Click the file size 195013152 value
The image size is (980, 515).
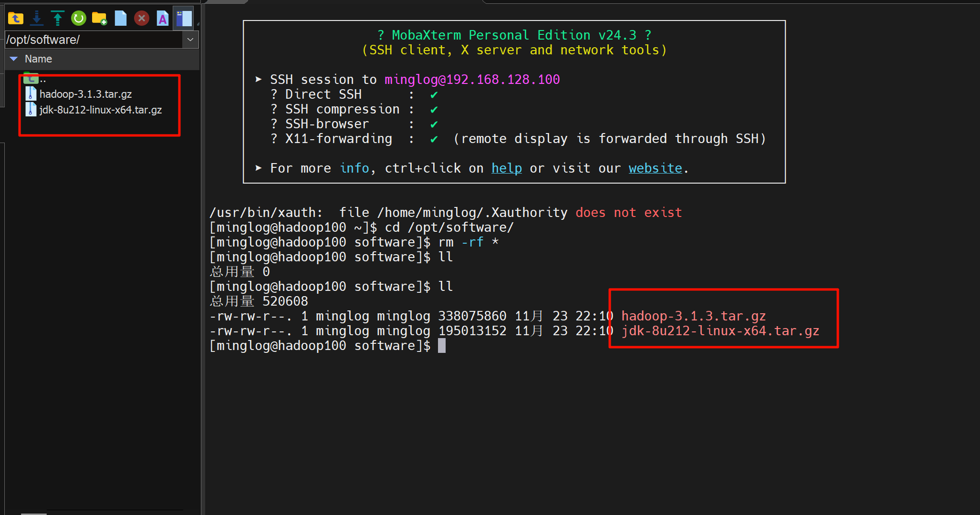click(472, 331)
